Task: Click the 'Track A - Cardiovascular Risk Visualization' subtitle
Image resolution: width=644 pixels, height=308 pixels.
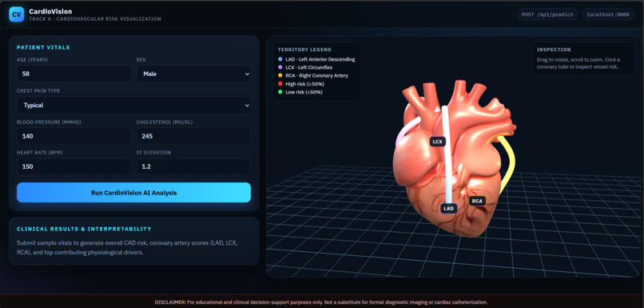Action: pos(95,19)
